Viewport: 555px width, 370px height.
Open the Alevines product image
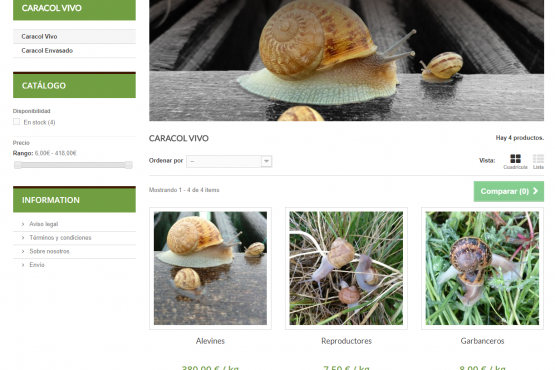(x=210, y=268)
